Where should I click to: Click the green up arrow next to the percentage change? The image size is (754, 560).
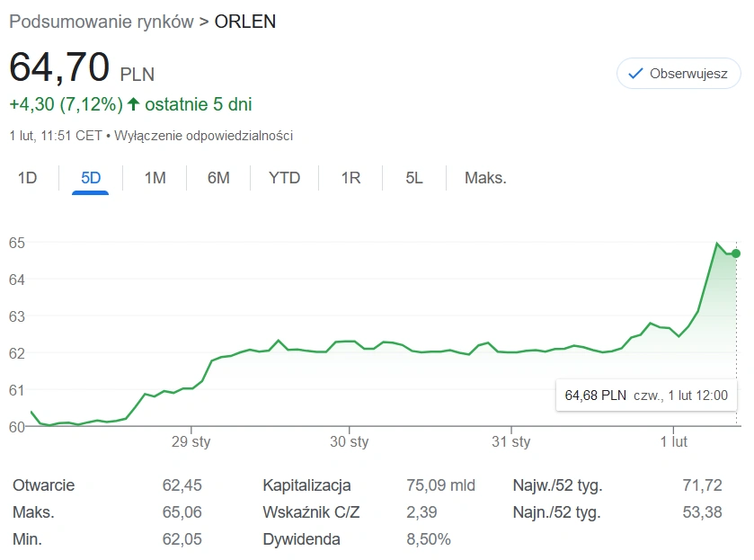133,104
